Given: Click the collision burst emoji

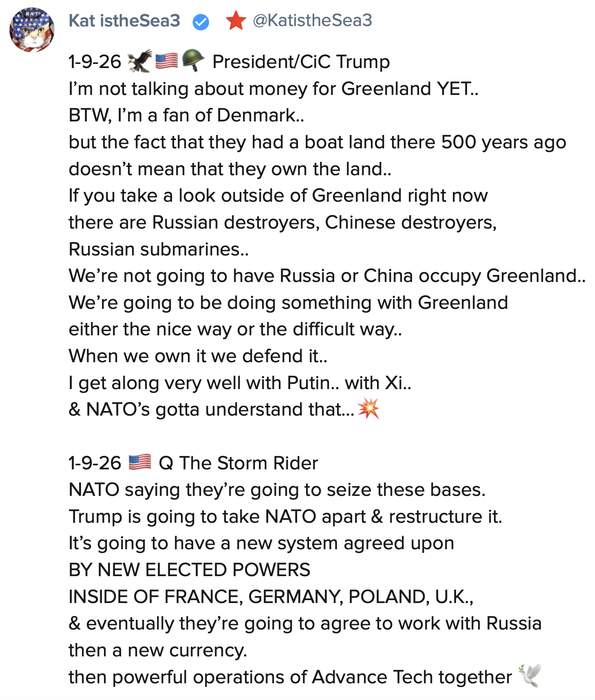Looking at the screenshot, I should [x=368, y=409].
